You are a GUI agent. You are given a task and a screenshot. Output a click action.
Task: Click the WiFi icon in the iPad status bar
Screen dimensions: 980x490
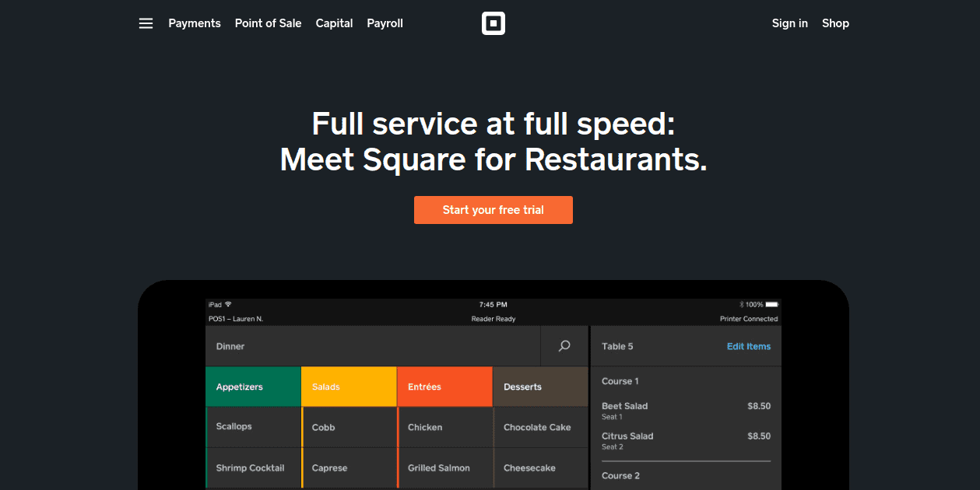click(x=228, y=304)
